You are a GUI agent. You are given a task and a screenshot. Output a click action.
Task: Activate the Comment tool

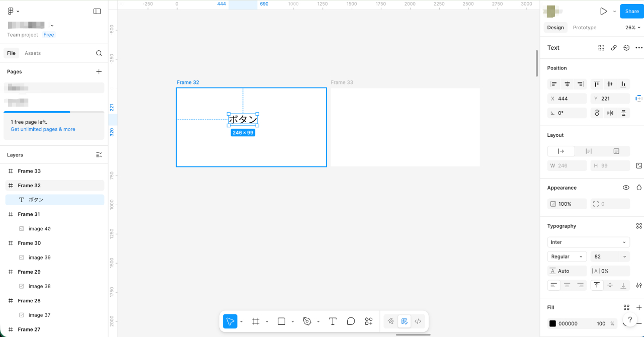click(351, 321)
